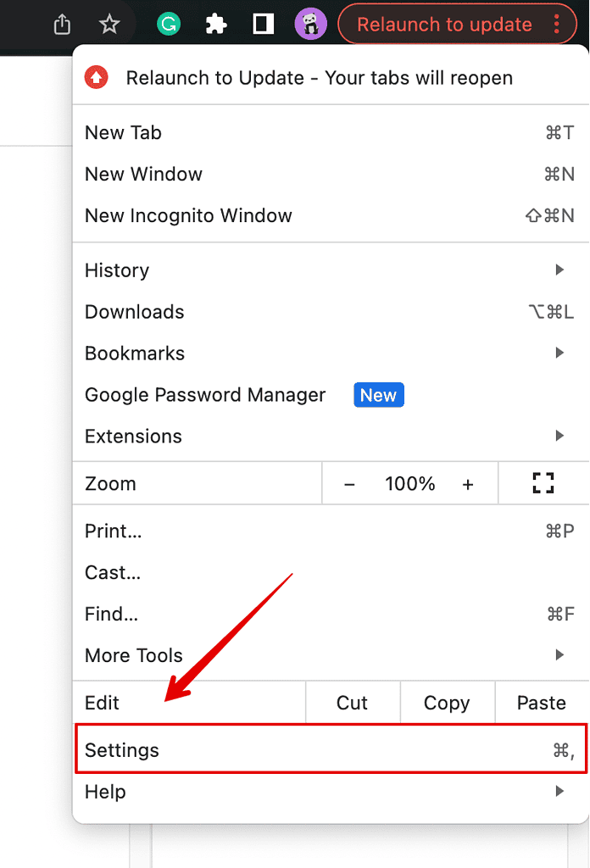Open the Help submenu
The height and width of the screenshot is (868, 590).
click(x=104, y=791)
